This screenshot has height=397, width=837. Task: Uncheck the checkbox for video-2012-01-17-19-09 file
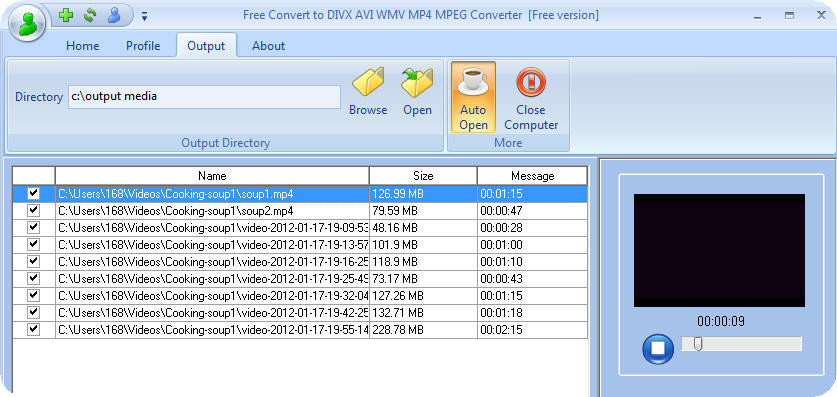(x=34, y=227)
